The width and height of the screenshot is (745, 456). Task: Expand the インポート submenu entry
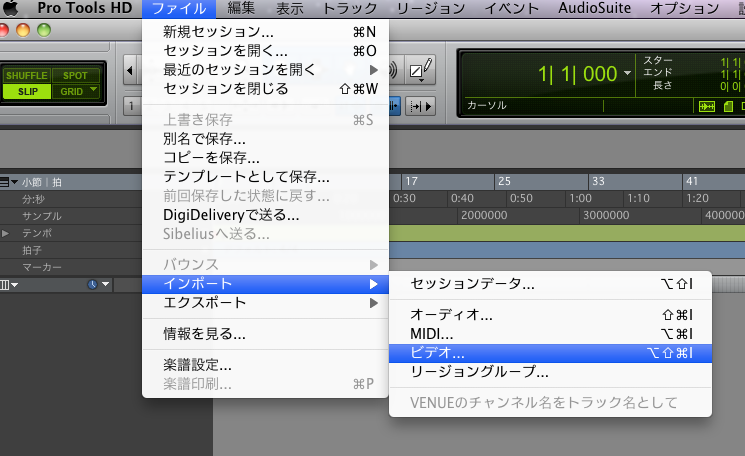(x=266, y=284)
